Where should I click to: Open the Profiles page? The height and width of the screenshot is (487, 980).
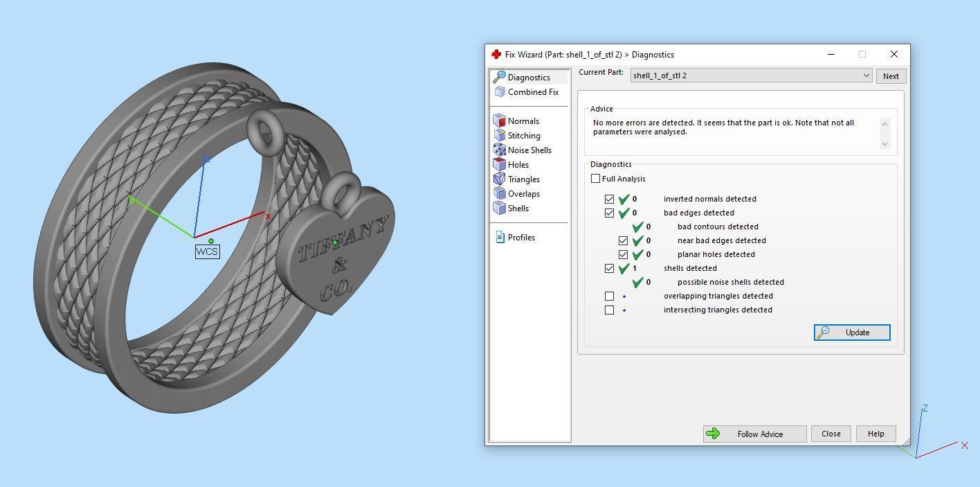coord(521,237)
